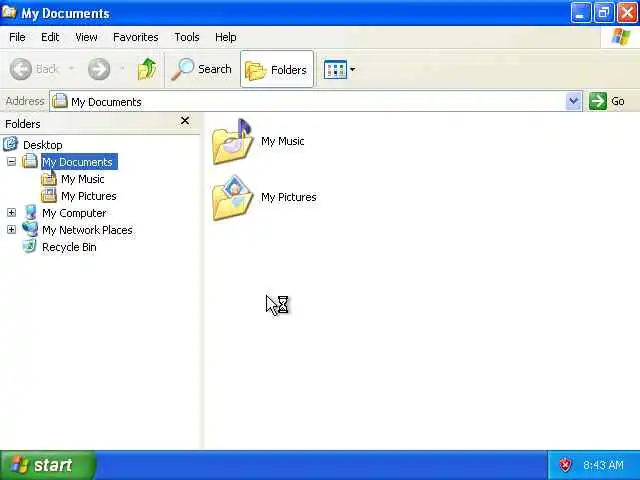
Task: Open the Help menu
Action: coord(225,37)
